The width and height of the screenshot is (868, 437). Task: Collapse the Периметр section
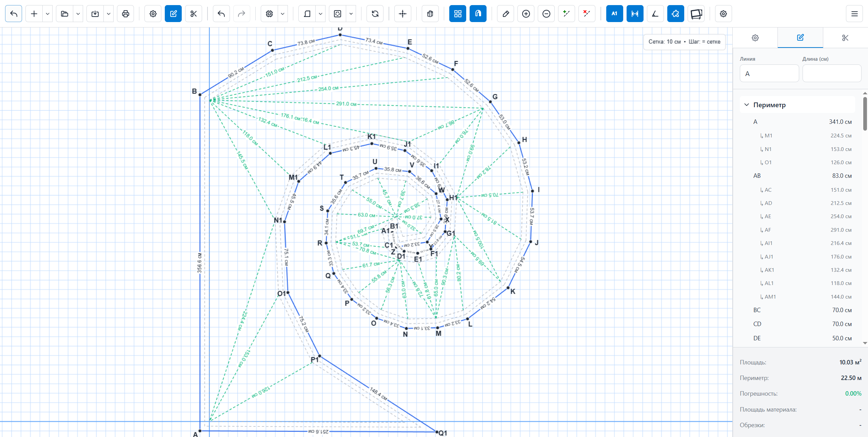(747, 105)
